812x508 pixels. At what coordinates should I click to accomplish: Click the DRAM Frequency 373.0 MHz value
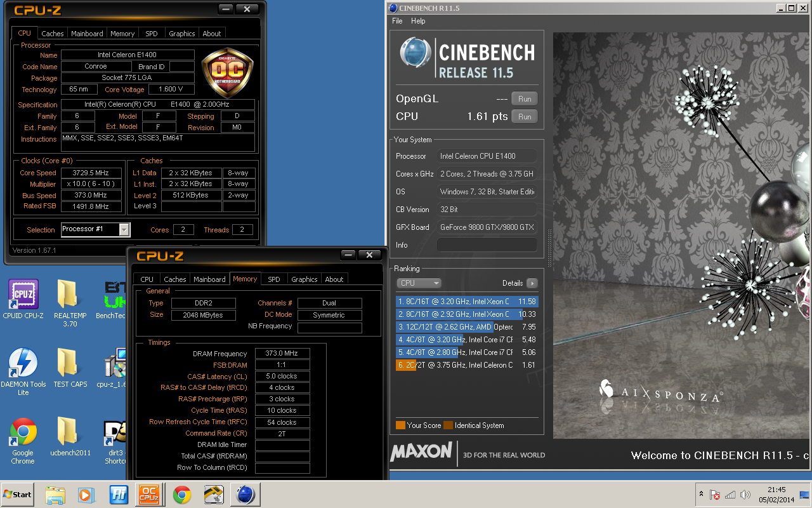[x=282, y=354]
